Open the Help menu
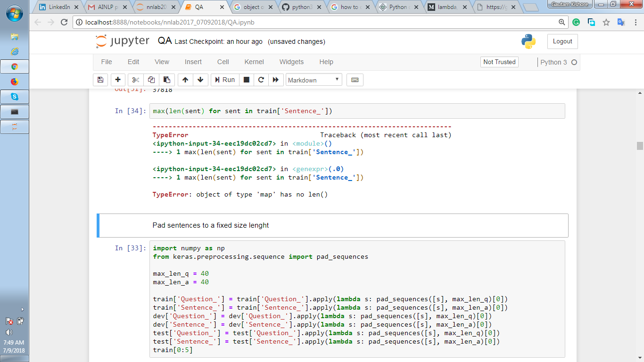This screenshot has height=362, width=644. pos(326,62)
